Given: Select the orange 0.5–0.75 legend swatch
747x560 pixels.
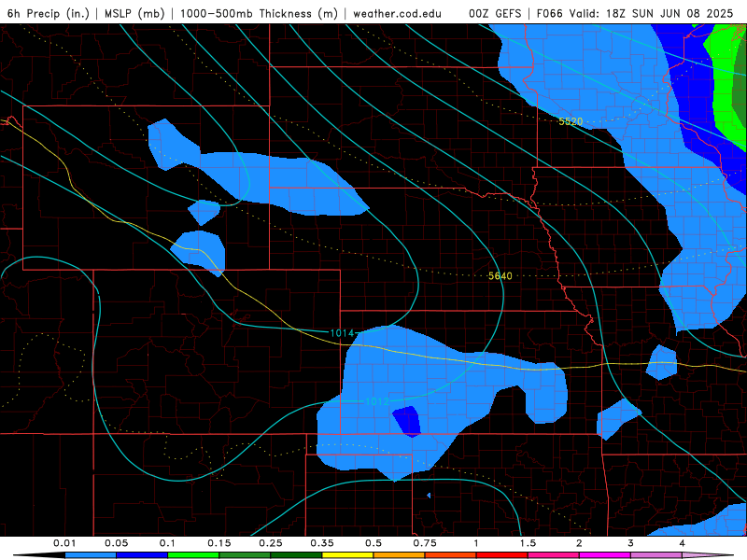Looking at the screenshot, I should pos(400,555).
